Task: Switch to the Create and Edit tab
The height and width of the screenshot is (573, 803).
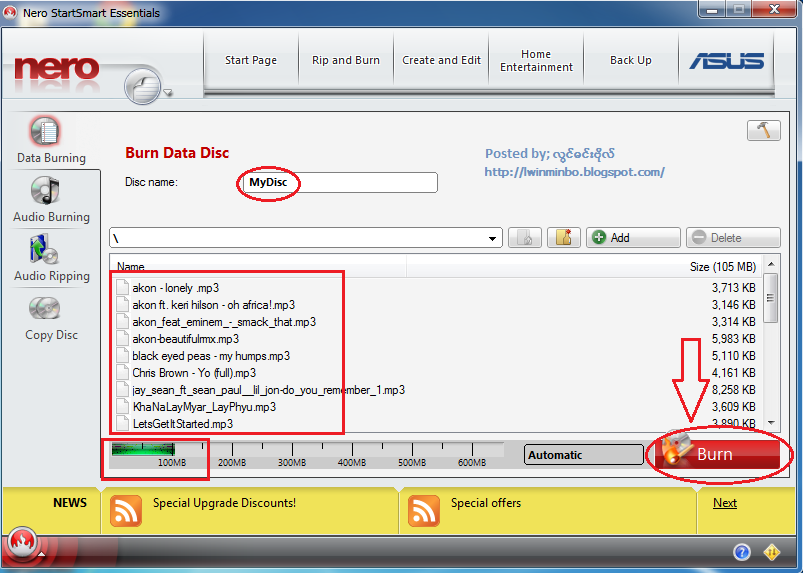Action: tap(441, 60)
